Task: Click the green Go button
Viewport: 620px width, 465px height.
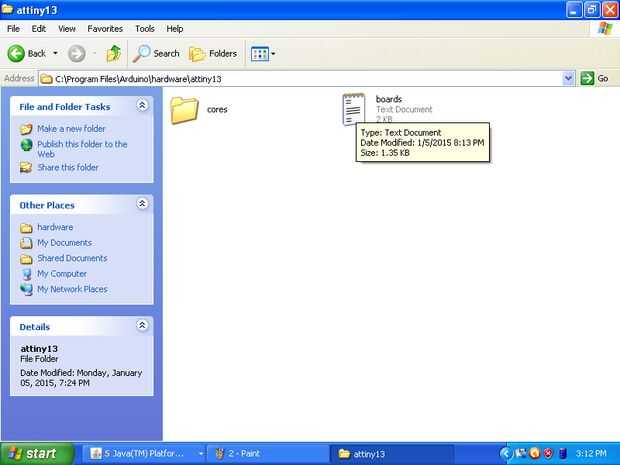Action: point(594,78)
